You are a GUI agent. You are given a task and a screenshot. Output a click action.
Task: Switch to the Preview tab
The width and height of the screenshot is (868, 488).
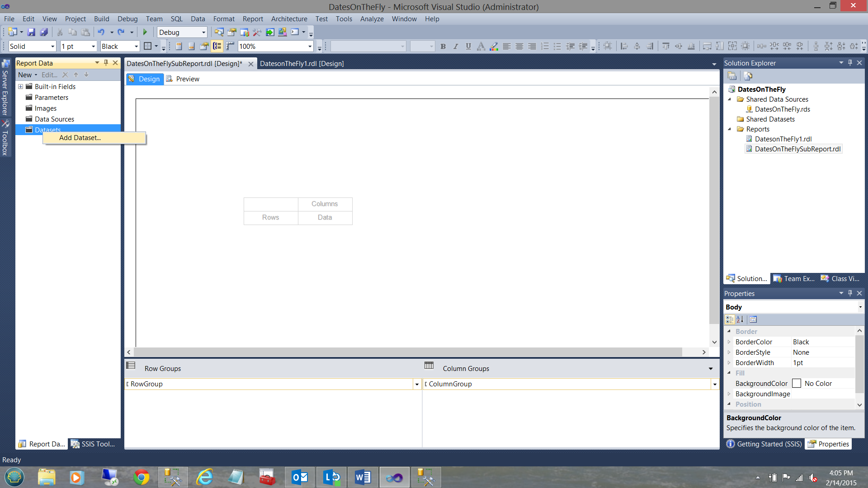tap(187, 79)
